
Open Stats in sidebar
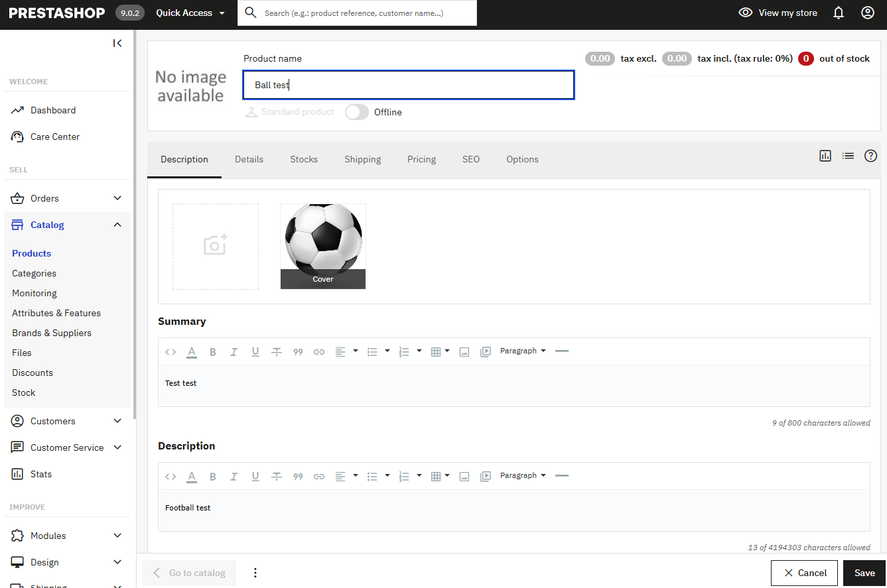click(x=41, y=474)
